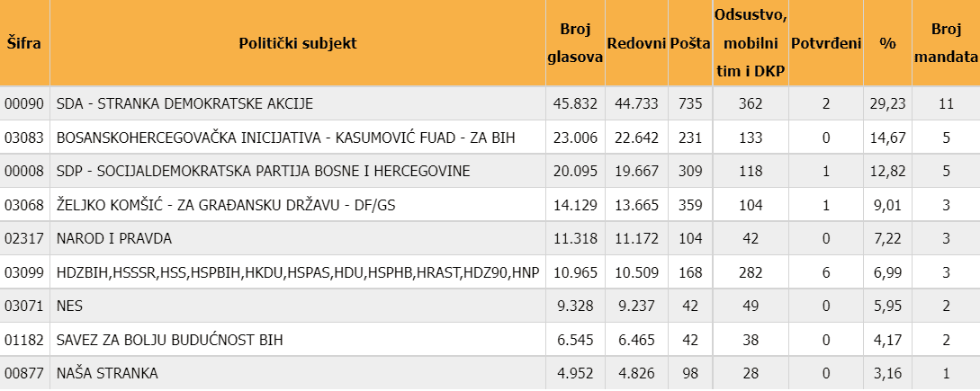Click the Potvrđeni column header
Screen dimensions: 980x391
(825, 43)
